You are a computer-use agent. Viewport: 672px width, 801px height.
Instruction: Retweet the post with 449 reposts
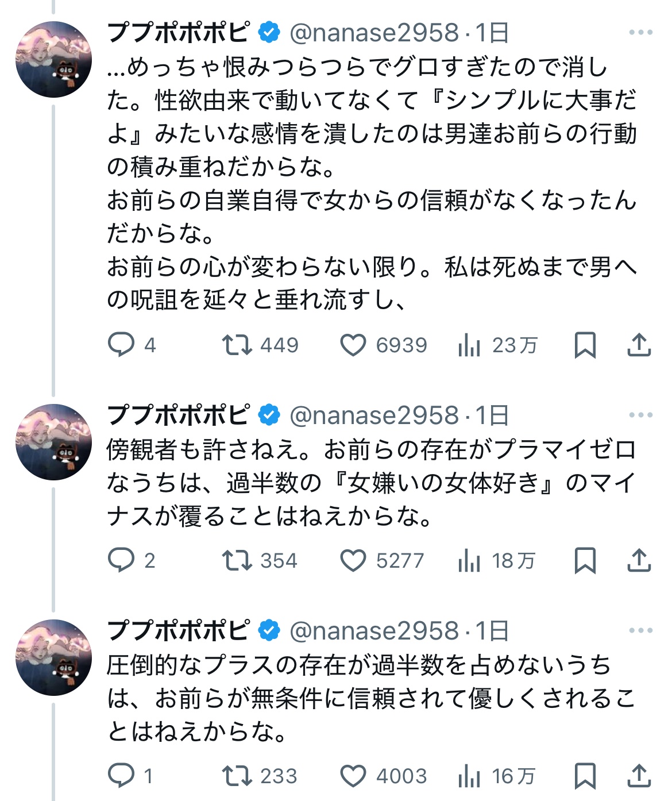237,345
